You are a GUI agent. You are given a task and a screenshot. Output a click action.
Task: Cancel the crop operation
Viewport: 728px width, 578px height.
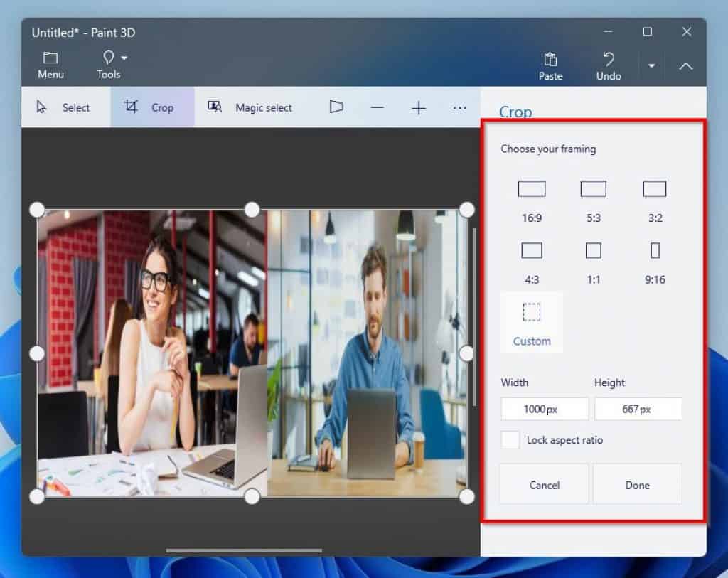pyautogui.click(x=544, y=485)
